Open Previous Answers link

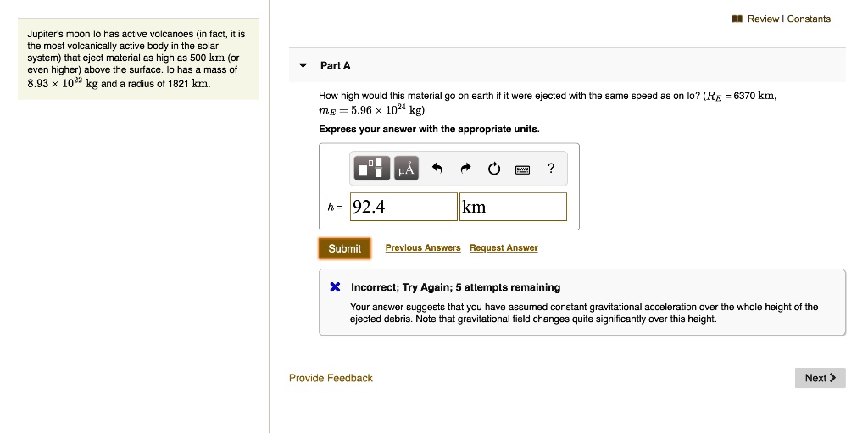423,247
